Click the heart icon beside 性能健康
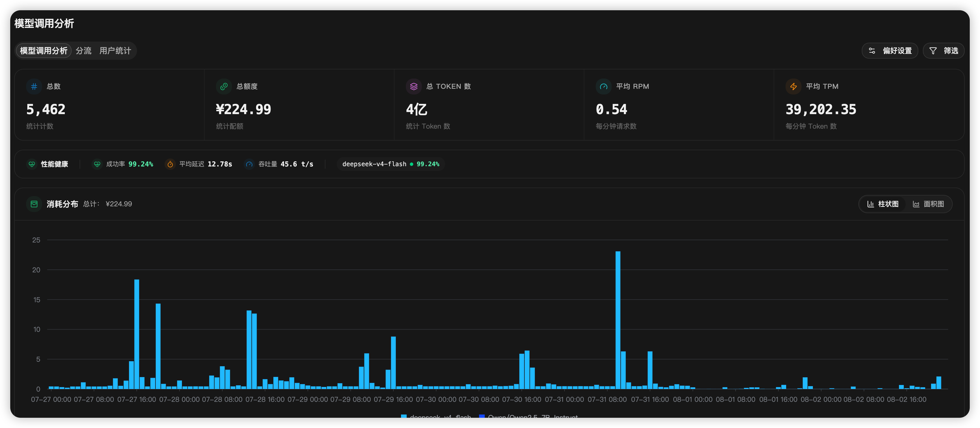Image resolution: width=980 pixels, height=428 pixels. point(32,164)
